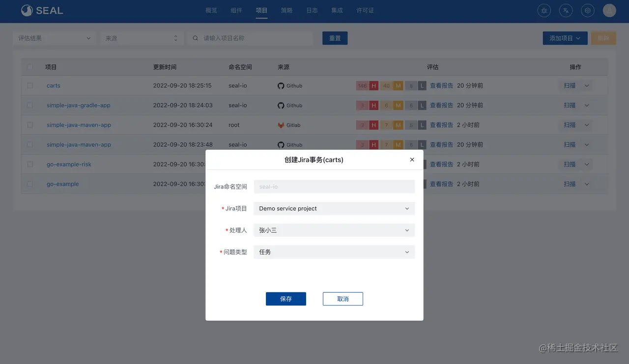The height and width of the screenshot is (364, 629).
Task: Click the gray L badge in simple-java-gradle-app row
Action: tap(422, 105)
